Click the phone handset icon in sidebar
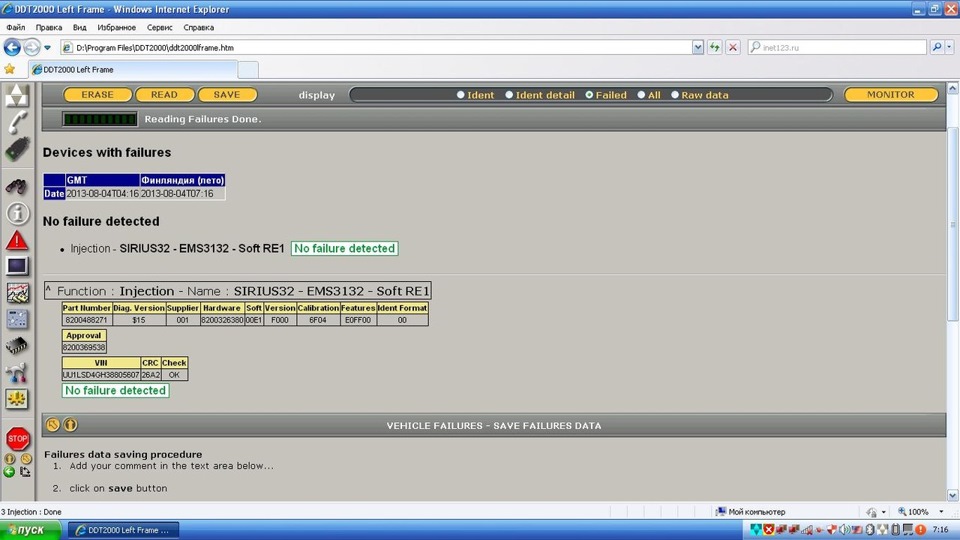 click(x=17, y=122)
